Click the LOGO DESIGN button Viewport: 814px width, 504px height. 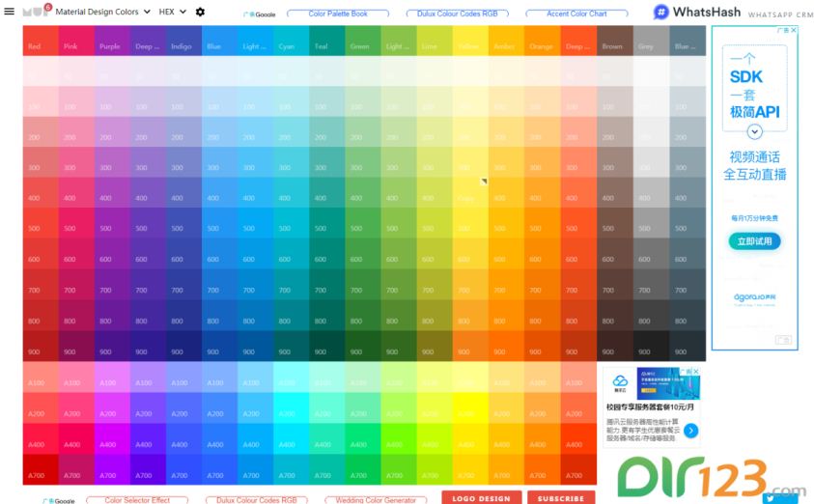[x=481, y=497]
